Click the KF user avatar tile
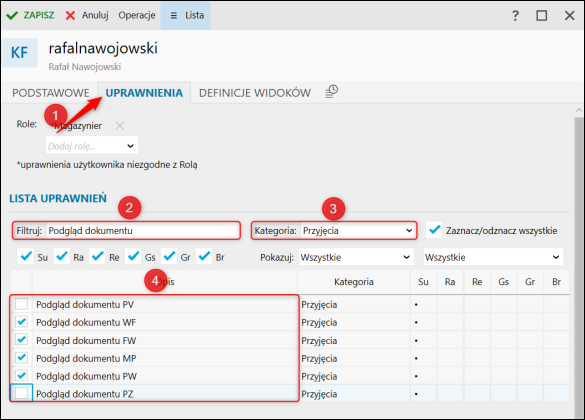 (19, 53)
